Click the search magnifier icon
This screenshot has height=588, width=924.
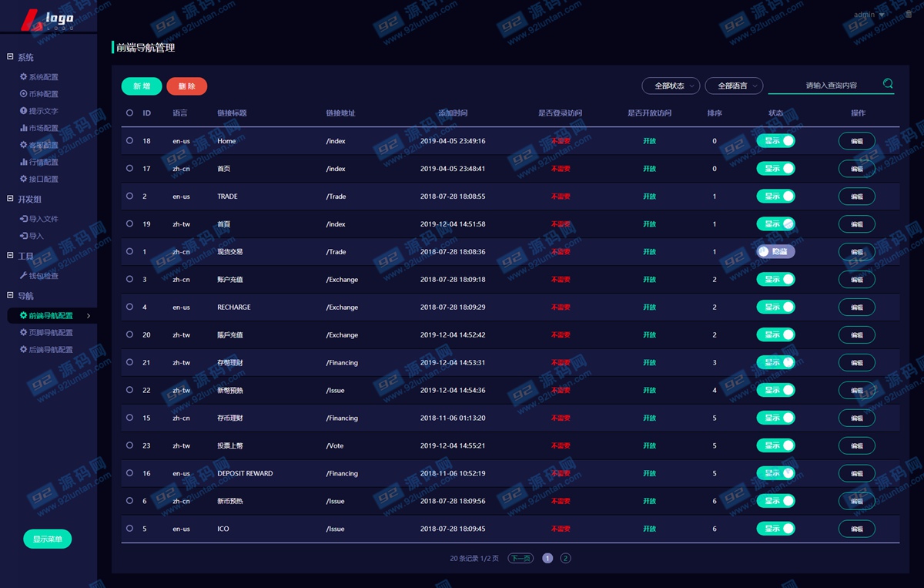point(888,84)
